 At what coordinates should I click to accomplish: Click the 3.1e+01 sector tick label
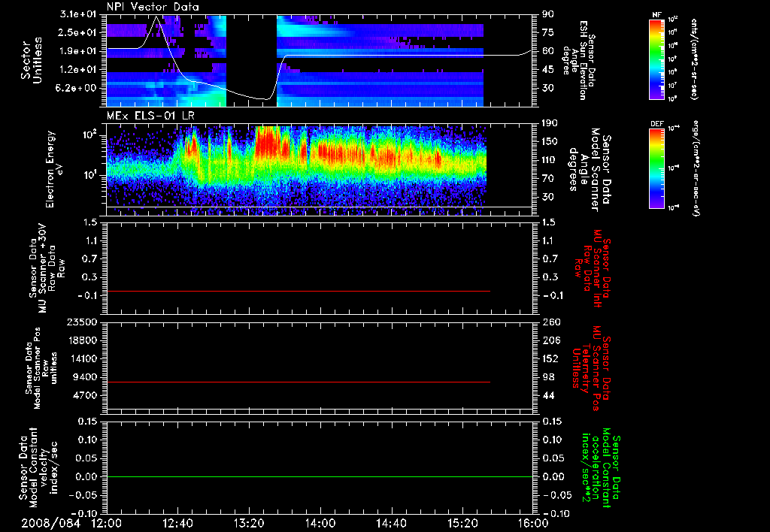click(x=78, y=14)
